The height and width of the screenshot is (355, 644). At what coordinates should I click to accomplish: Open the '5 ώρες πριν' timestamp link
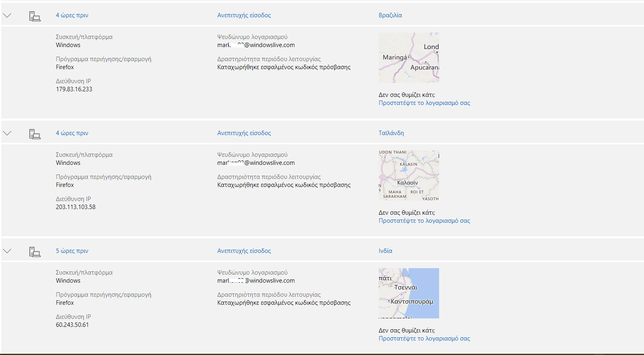(72, 251)
